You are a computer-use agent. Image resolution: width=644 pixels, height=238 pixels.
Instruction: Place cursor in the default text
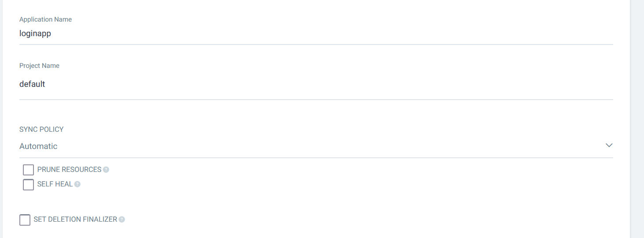pos(32,84)
